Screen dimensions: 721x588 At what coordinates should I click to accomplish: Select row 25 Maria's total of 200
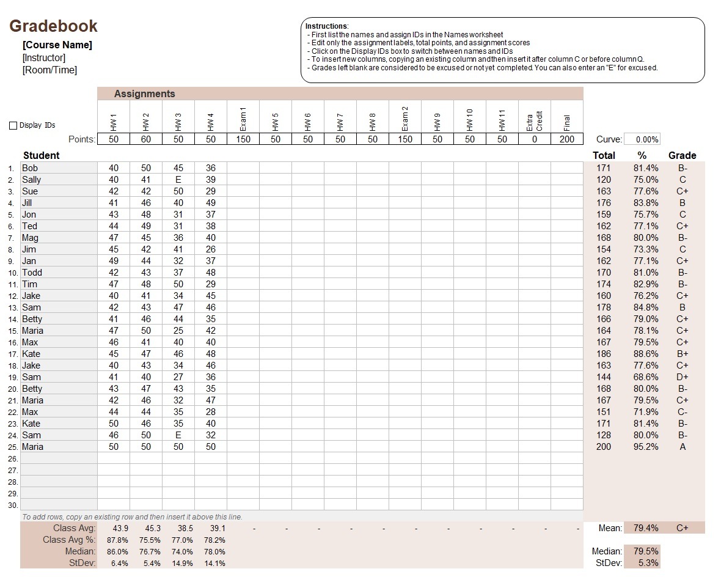pyautogui.click(x=604, y=447)
